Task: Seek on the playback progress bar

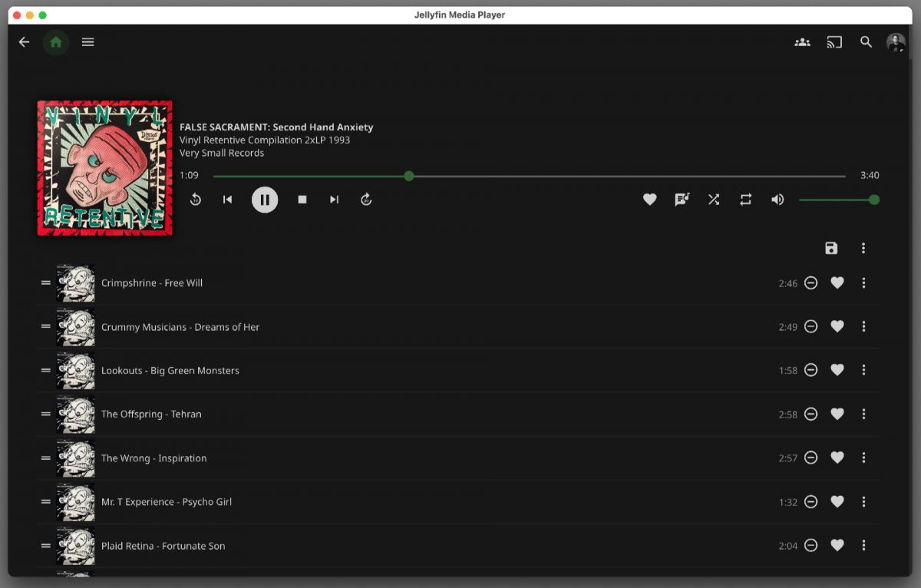Action: point(529,176)
